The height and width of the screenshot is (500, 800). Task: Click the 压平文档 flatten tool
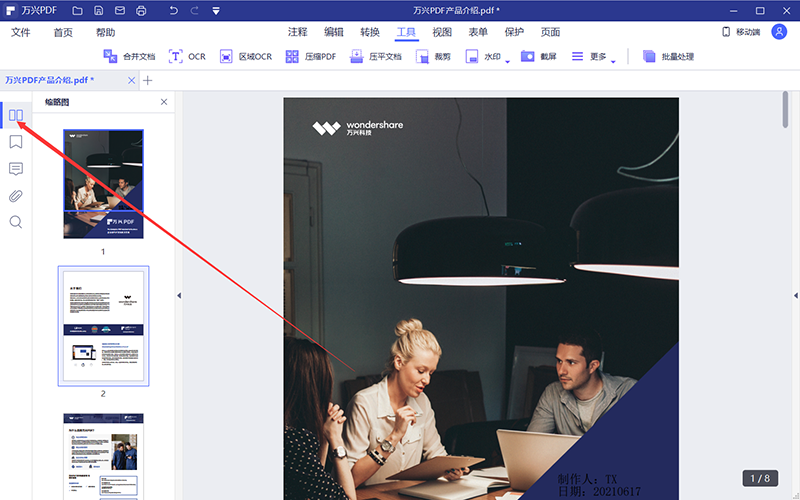click(x=376, y=56)
